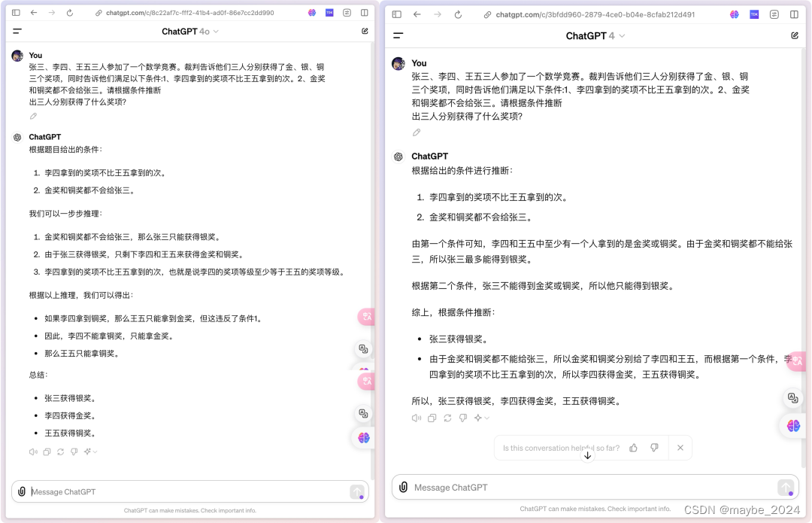
Task: Copy the ChatGPT 4o response
Action: (x=47, y=452)
